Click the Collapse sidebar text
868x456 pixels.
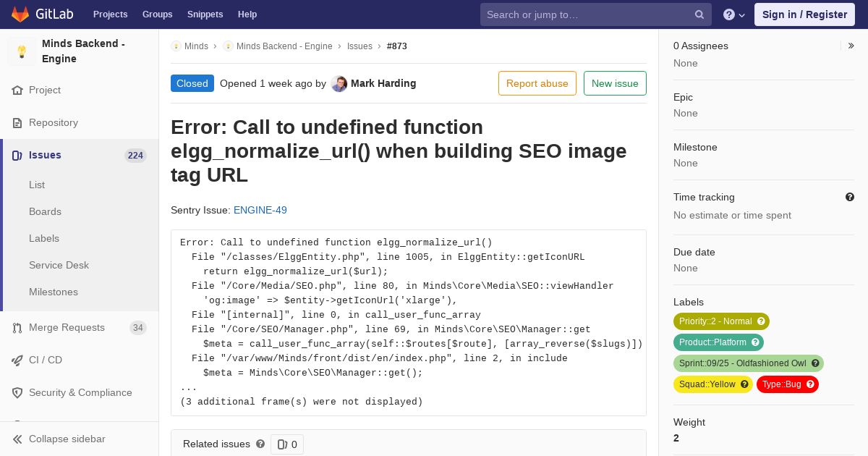point(67,439)
